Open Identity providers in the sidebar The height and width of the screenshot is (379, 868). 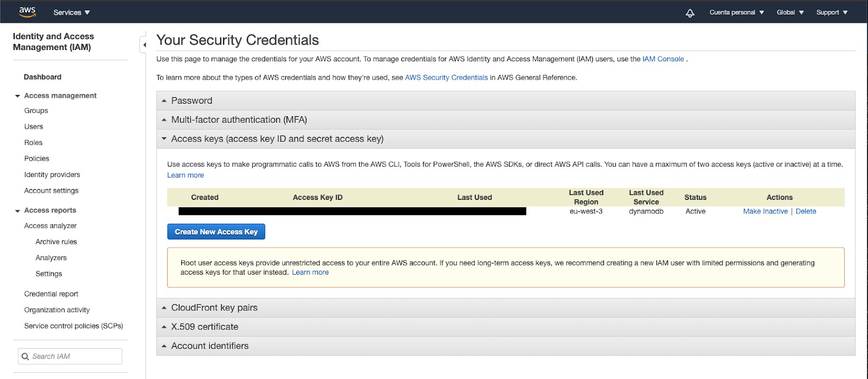[x=52, y=175]
